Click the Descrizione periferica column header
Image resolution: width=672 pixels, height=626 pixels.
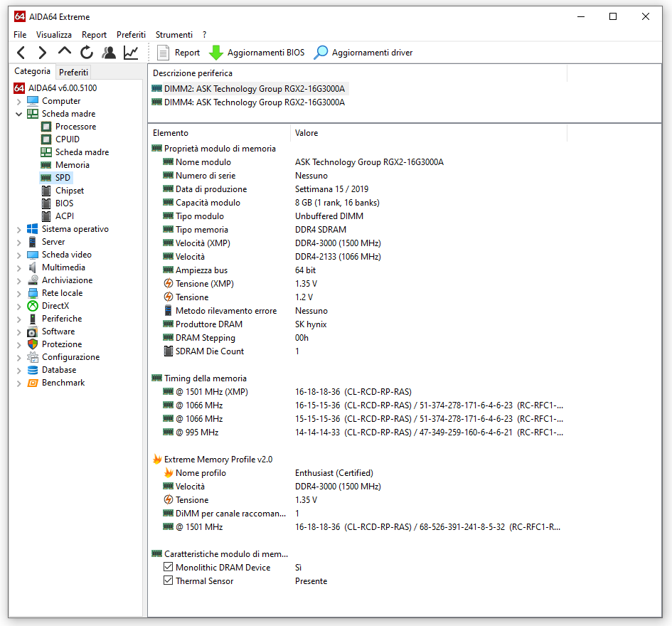click(193, 73)
